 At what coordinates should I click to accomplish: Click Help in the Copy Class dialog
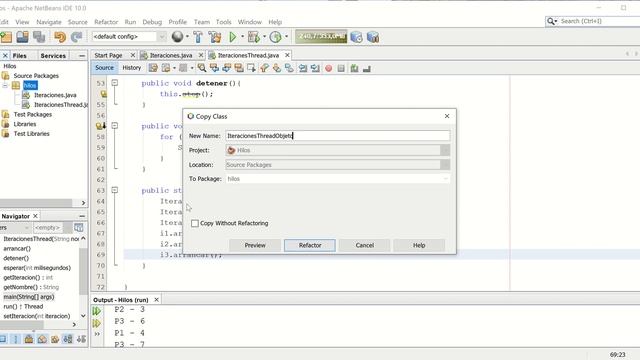(x=419, y=245)
